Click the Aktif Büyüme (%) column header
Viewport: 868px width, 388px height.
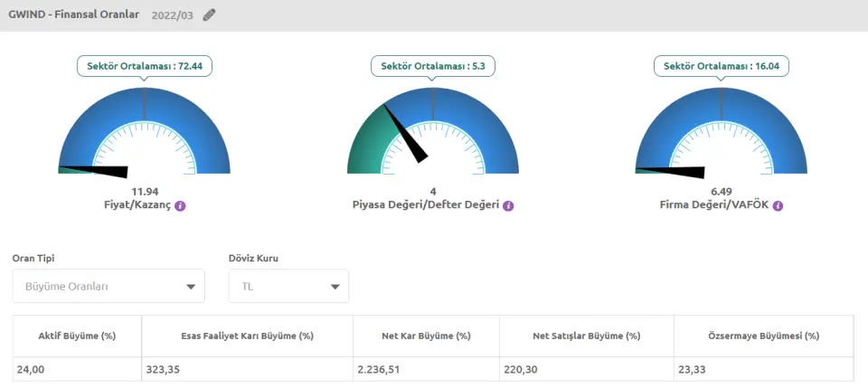pos(78,336)
